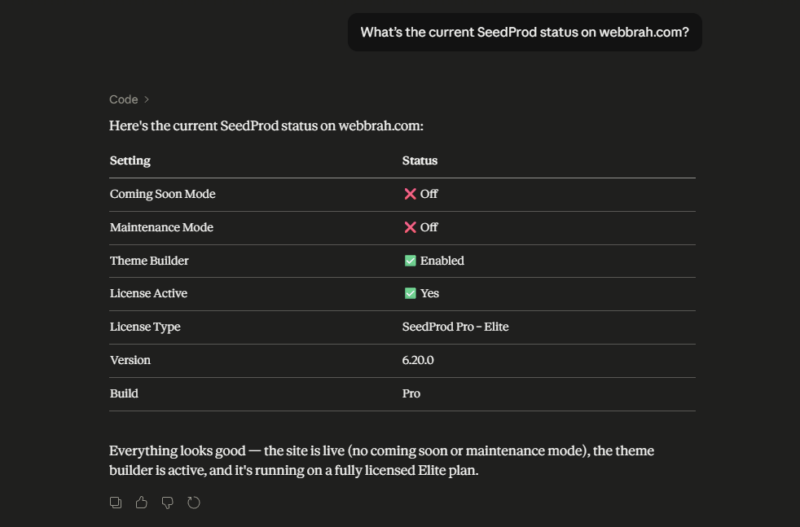Select the License Type row label

click(145, 327)
